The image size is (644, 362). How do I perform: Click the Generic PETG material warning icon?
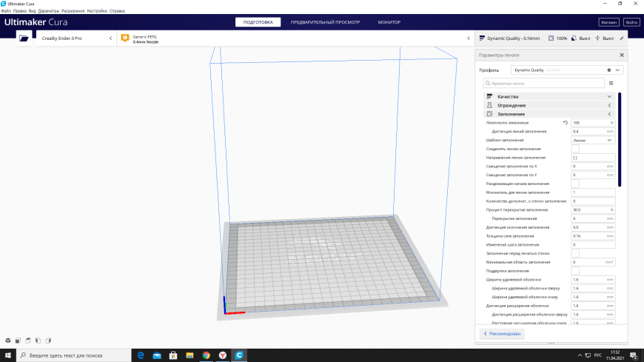pos(125,38)
